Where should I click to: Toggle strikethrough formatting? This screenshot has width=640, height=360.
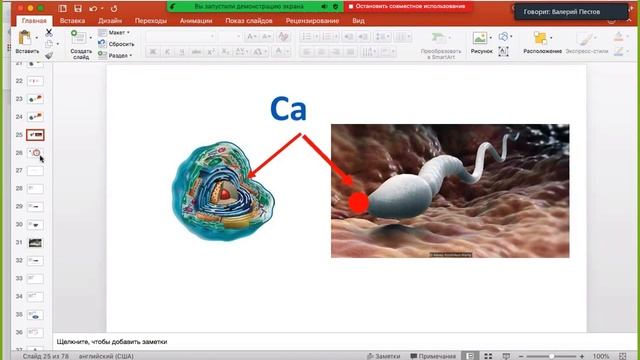[x=196, y=51]
